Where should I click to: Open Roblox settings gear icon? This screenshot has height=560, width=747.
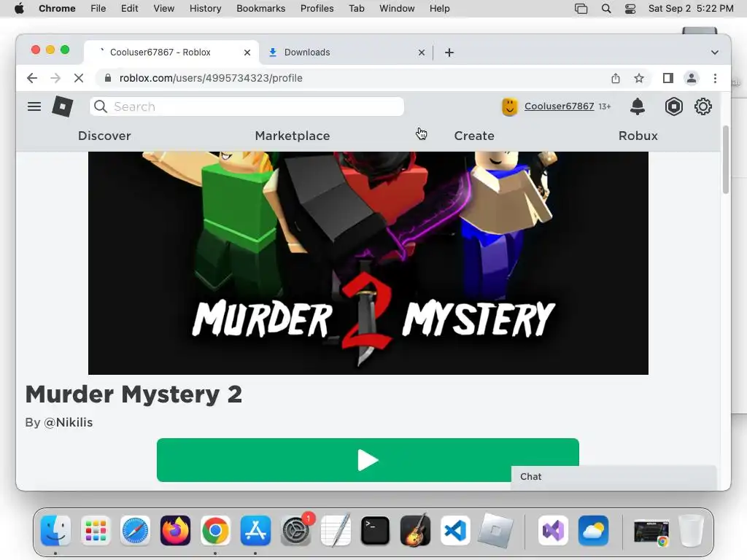click(703, 106)
